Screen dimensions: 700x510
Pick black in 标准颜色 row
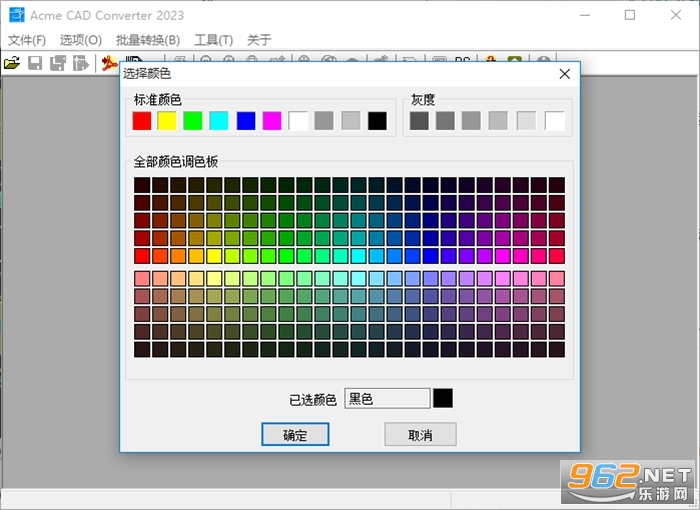[x=377, y=121]
